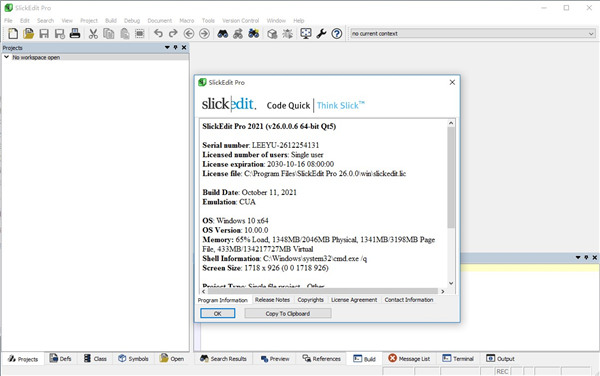Switch to the Terminal tab
Screen dimensions: 600x376
pyautogui.click(x=458, y=359)
